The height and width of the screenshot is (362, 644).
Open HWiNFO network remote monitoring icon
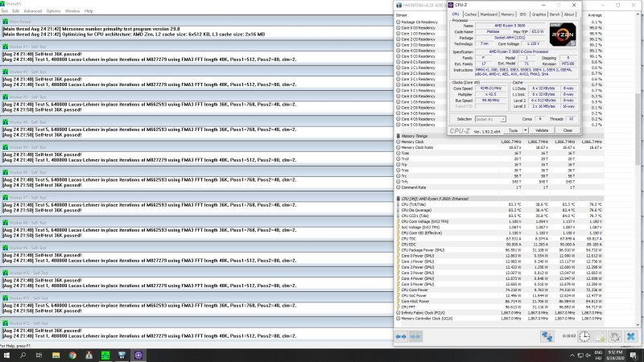pos(547,336)
